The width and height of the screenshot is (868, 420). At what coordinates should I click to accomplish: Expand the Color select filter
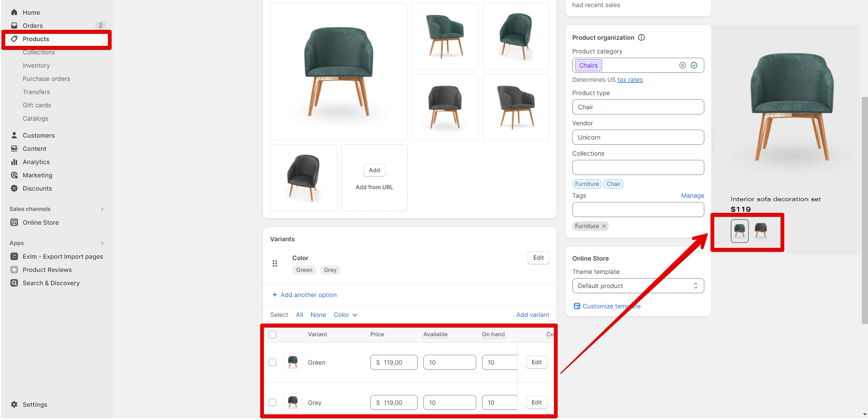tap(345, 315)
